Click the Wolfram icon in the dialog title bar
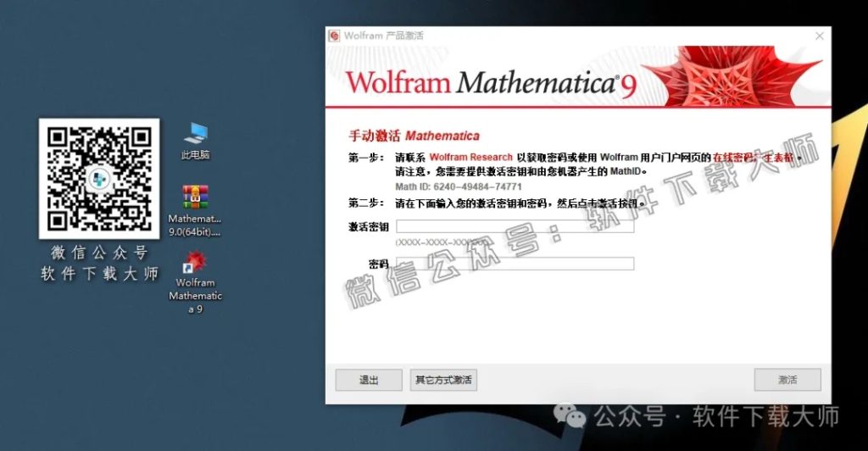This screenshot has height=451, width=868. point(334,36)
